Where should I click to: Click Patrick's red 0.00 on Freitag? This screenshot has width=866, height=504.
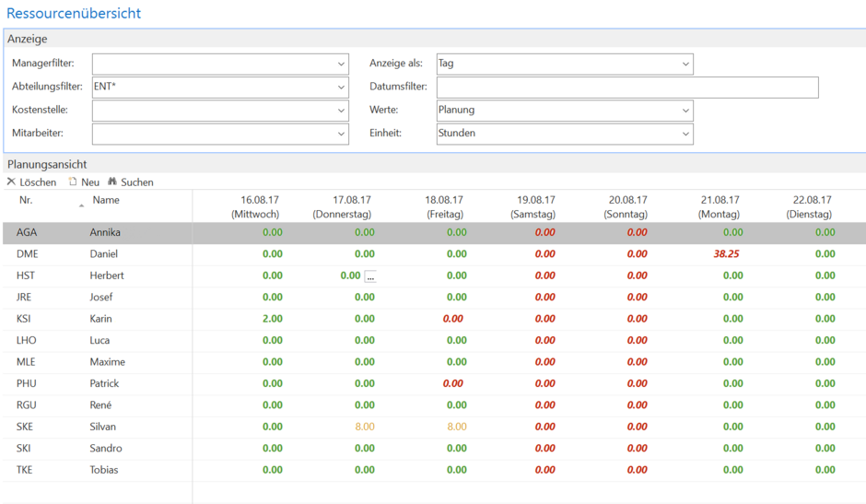click(x=453, y=383)
